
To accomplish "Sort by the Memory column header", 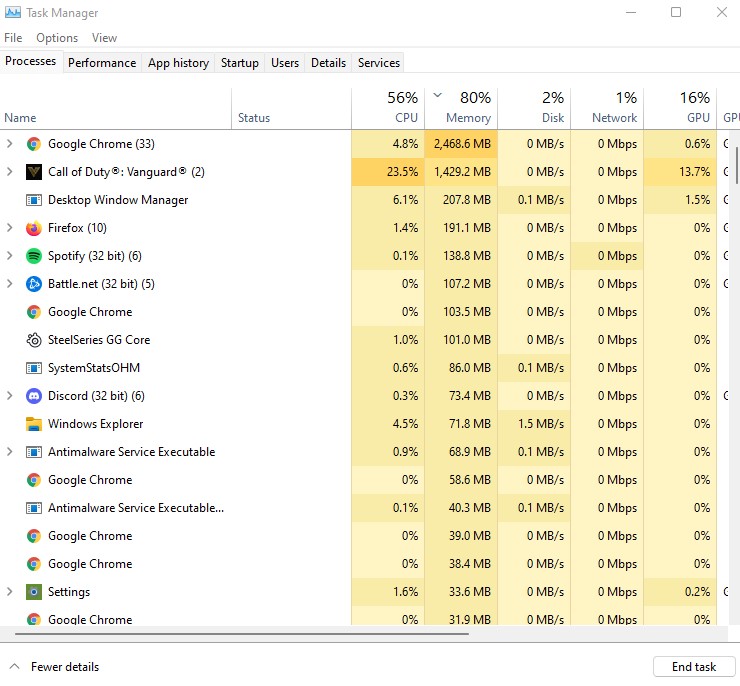I will click(x=461, y=109).
